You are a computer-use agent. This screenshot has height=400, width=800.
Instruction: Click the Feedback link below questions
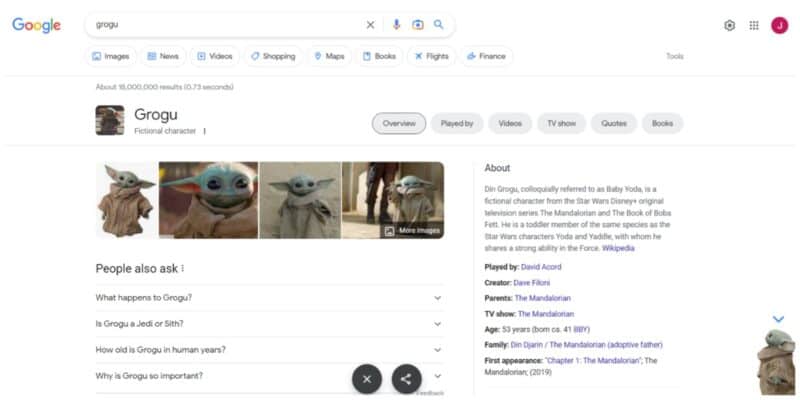[430, 393]
